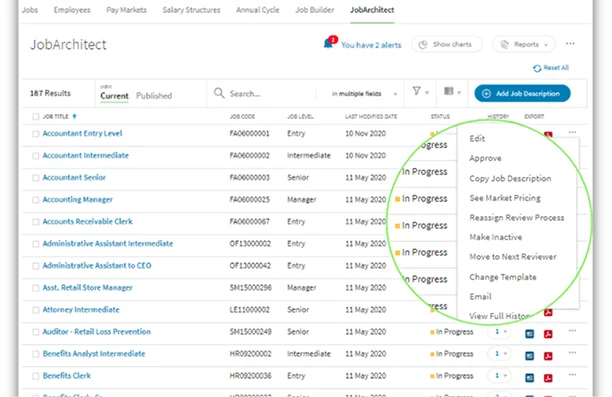
Task: Open history dropdown for Benefits Analyst Intermediate
Action: pos(500,354)
